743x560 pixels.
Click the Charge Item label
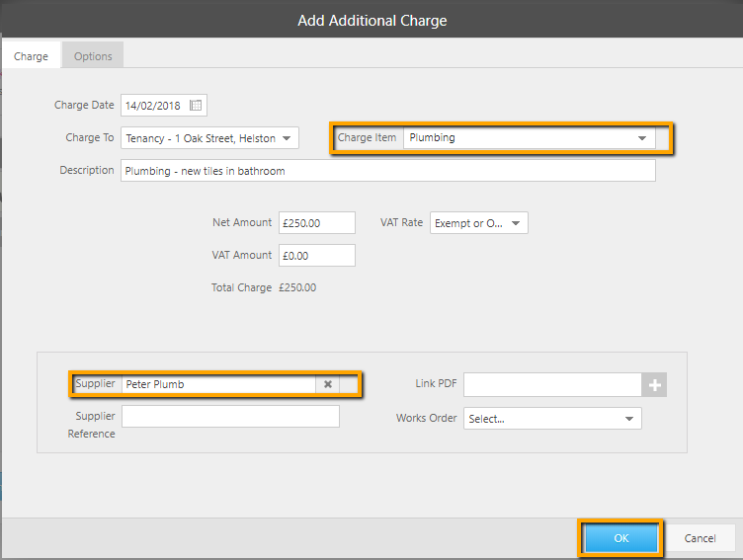[x=367, y=137]
